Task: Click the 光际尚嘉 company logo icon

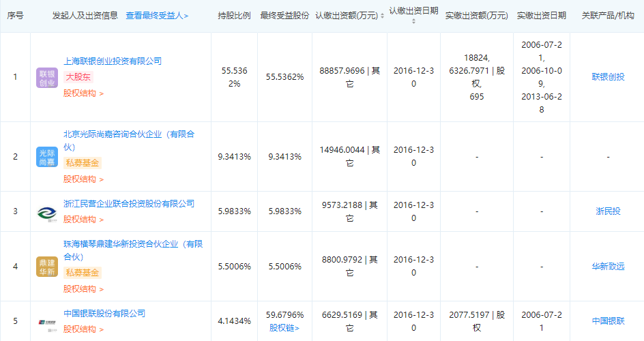Action: pyautogui.click(x=47, y=157)
